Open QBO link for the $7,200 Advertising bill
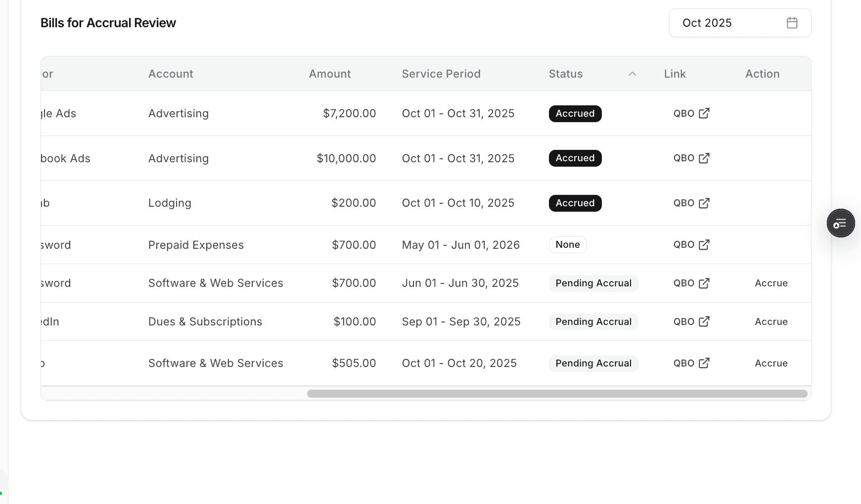 click(x=691, y=113)
